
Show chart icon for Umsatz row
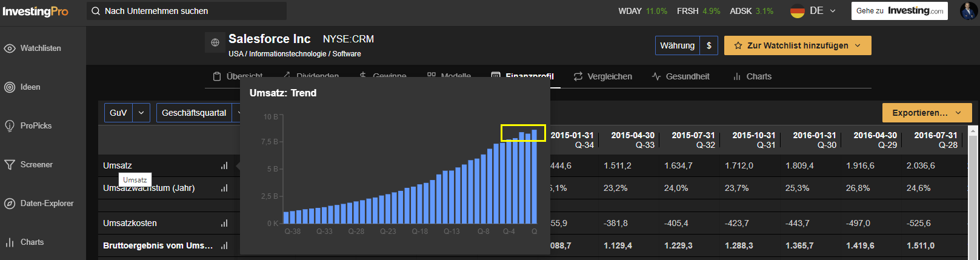224,165
